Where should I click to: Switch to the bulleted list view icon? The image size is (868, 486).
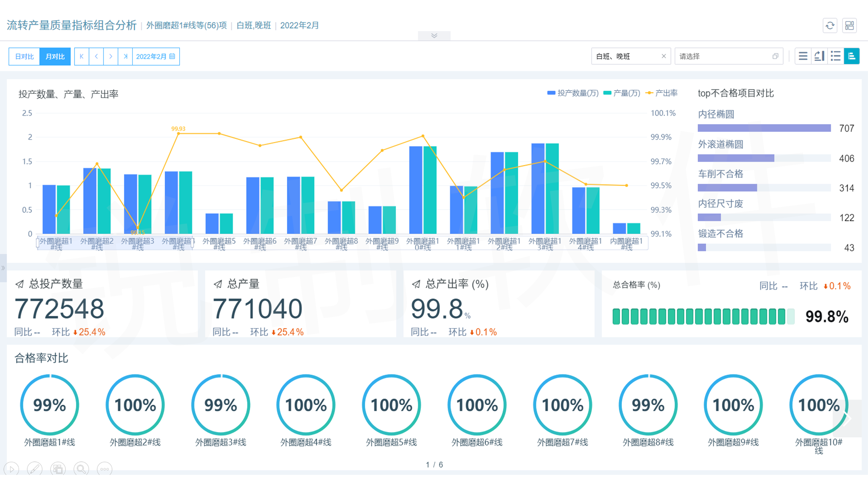[835, 56]
